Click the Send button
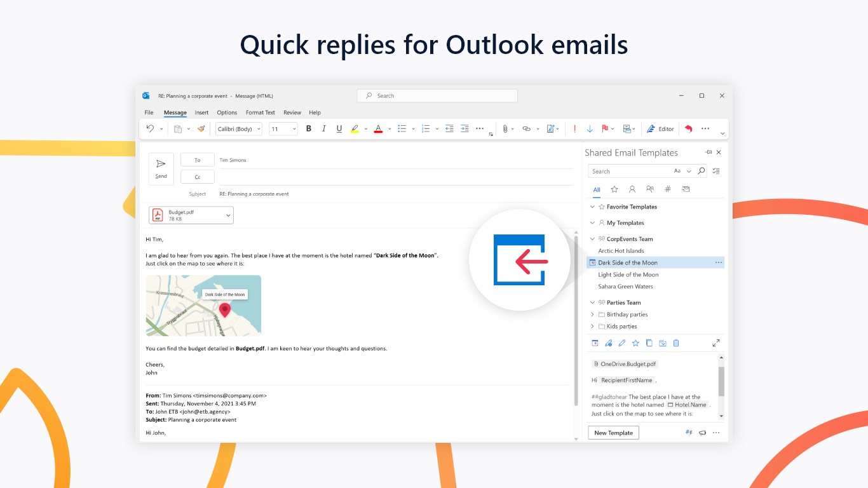Screen dimensions: 868x488 pyautogui.click(x=161, y=168)
